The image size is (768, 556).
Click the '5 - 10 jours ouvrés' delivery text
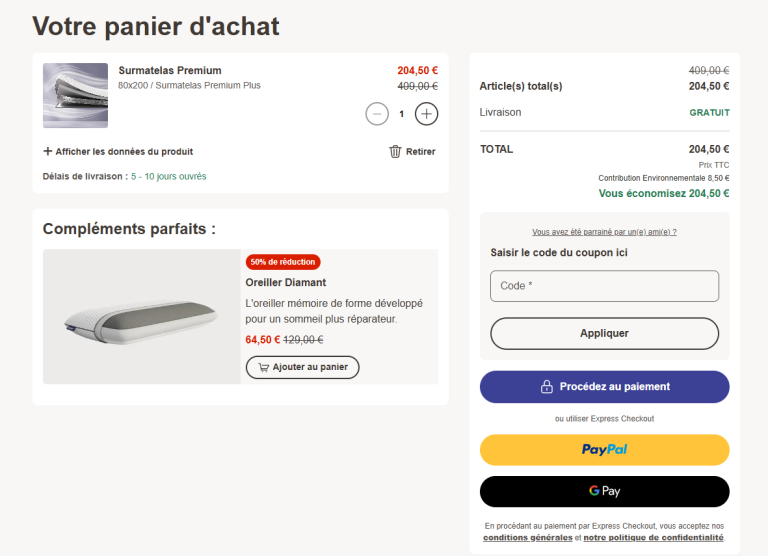[168, 176]
